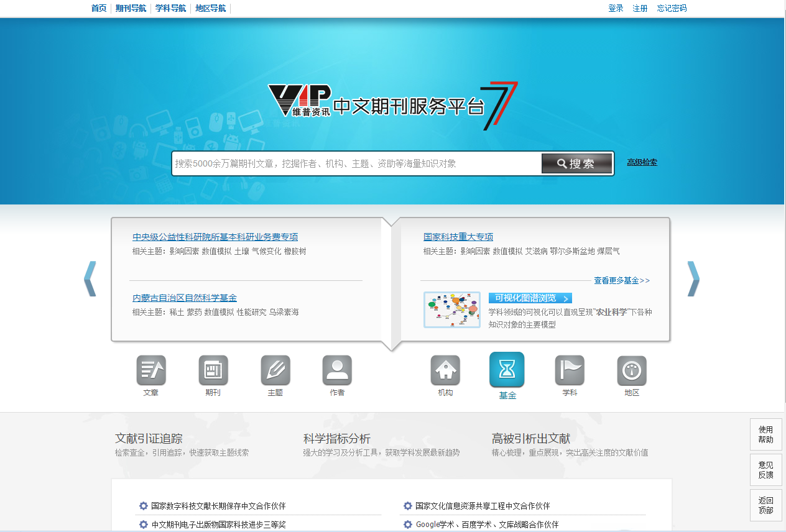Go to previous carousel slide with left arrow
The height and width of the screenshot is (532, 786).
[90, 278]
